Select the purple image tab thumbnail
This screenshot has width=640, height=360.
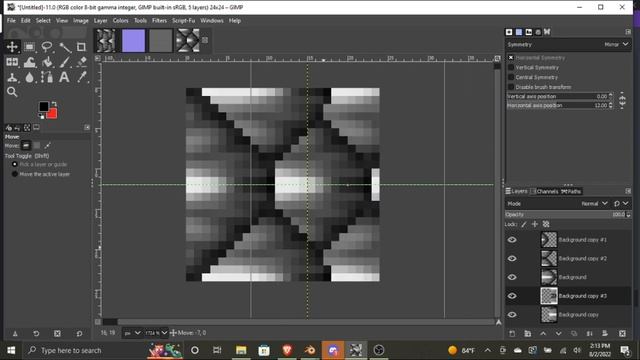133,40
